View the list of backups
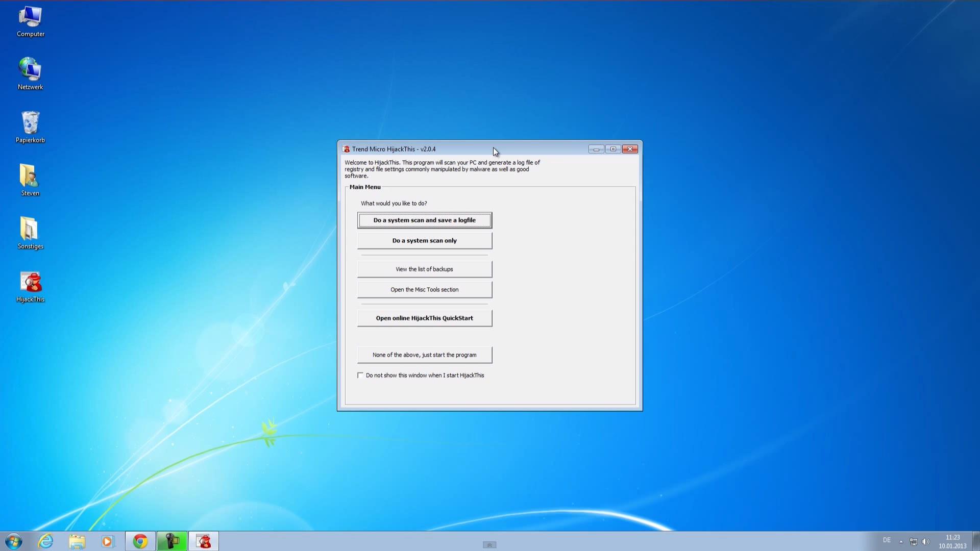This screenshot has width=980, height=551. click(424, 269)
